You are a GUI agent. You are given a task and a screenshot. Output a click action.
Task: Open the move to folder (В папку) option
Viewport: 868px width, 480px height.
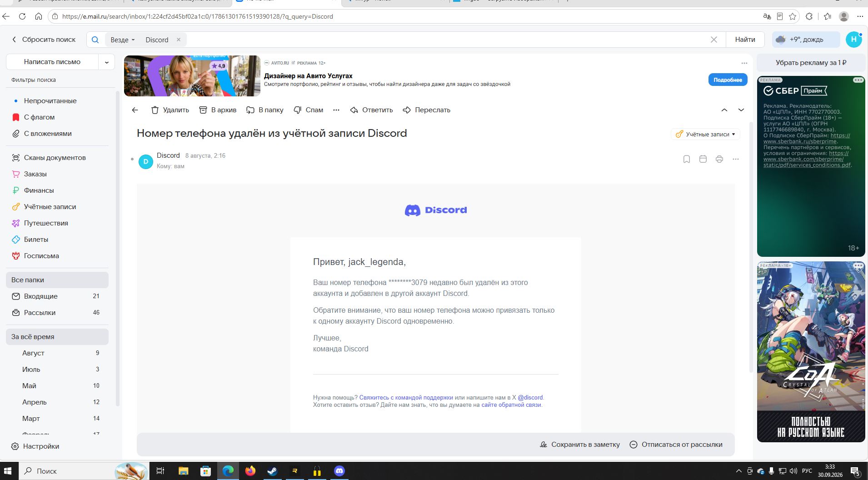tap(264, 110)
